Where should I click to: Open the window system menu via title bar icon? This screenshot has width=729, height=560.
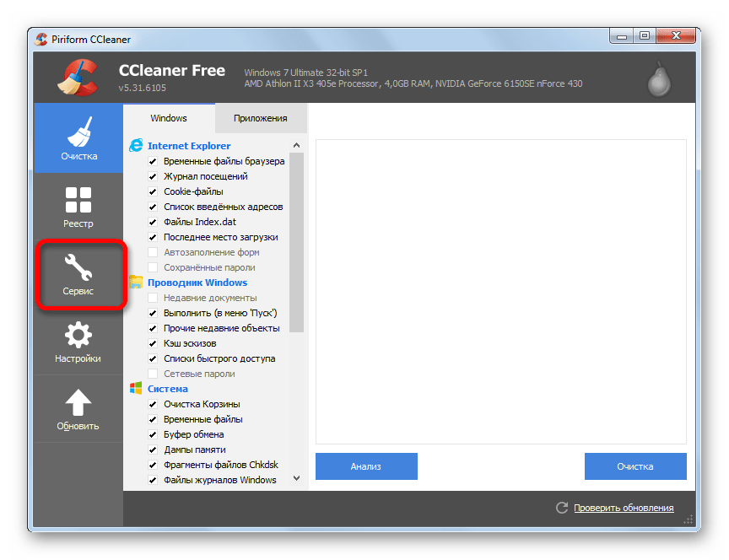[41, 39]
